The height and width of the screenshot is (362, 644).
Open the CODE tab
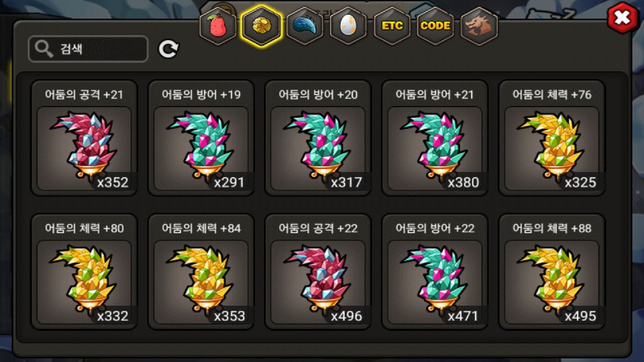[435, 26]
